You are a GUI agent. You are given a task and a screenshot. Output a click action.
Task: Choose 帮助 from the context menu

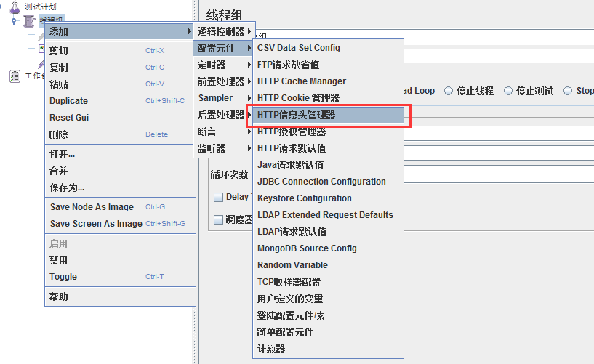pos(120,296)
